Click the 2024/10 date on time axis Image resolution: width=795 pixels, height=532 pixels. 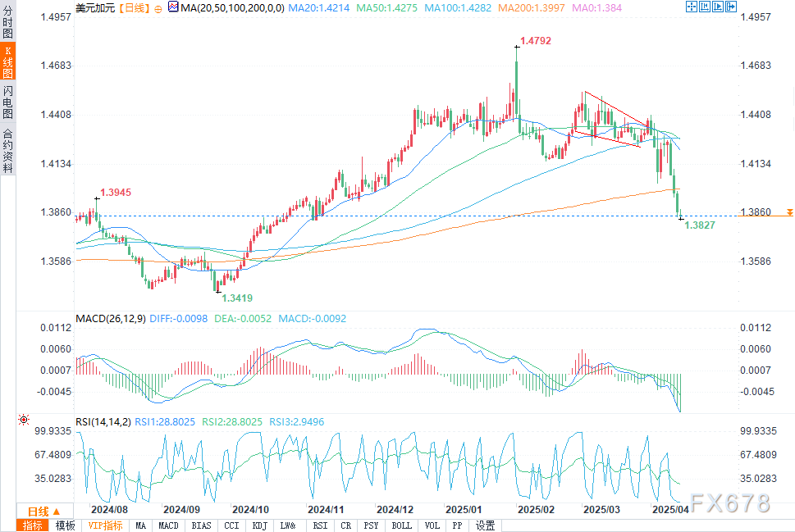click(x=250, y=510)
